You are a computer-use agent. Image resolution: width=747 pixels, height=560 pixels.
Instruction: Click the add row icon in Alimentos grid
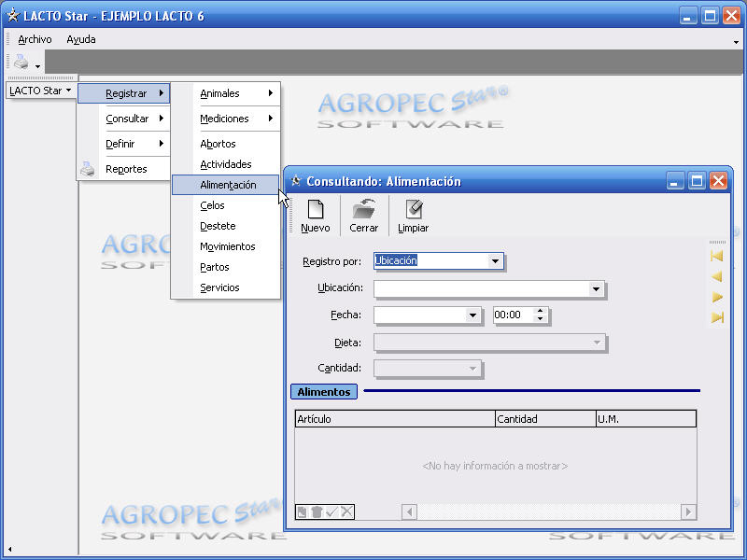pyautogui.click(x=302, y=511)
